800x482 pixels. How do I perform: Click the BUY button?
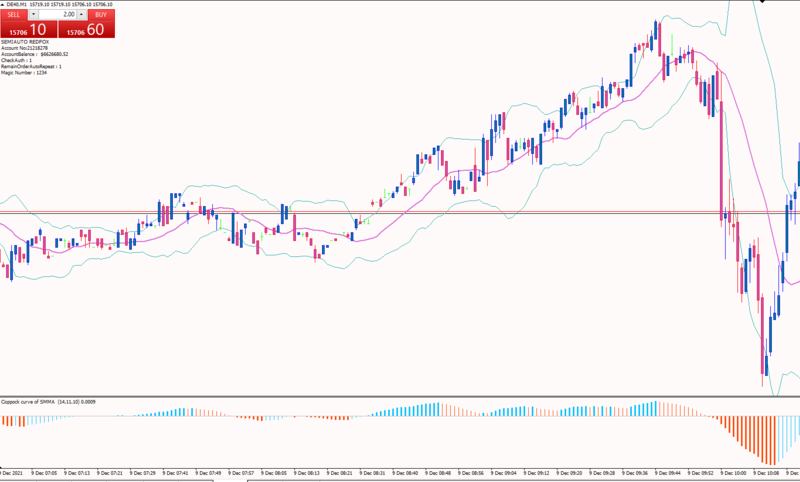pos(101,14)
